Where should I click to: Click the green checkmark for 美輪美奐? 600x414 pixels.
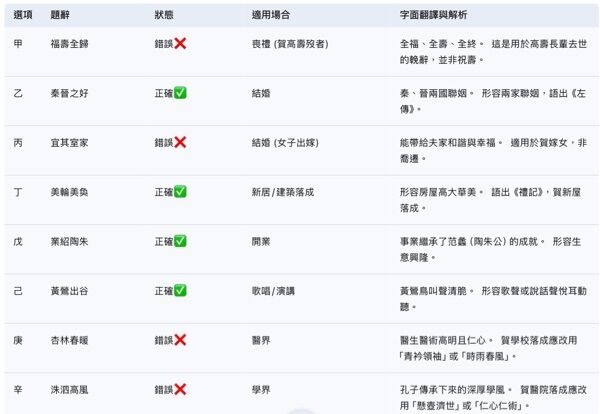pyautogui.click(x=180, y=192)
